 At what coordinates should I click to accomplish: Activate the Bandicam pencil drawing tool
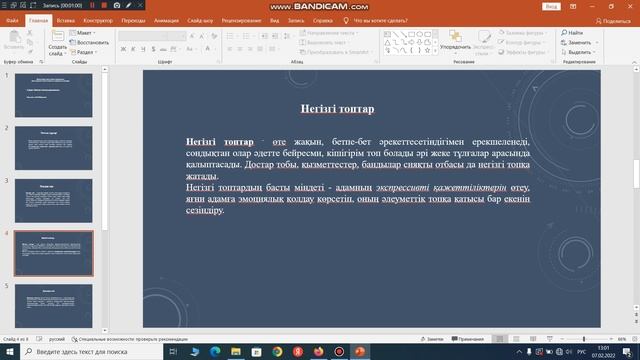click(x=129, y=5)
